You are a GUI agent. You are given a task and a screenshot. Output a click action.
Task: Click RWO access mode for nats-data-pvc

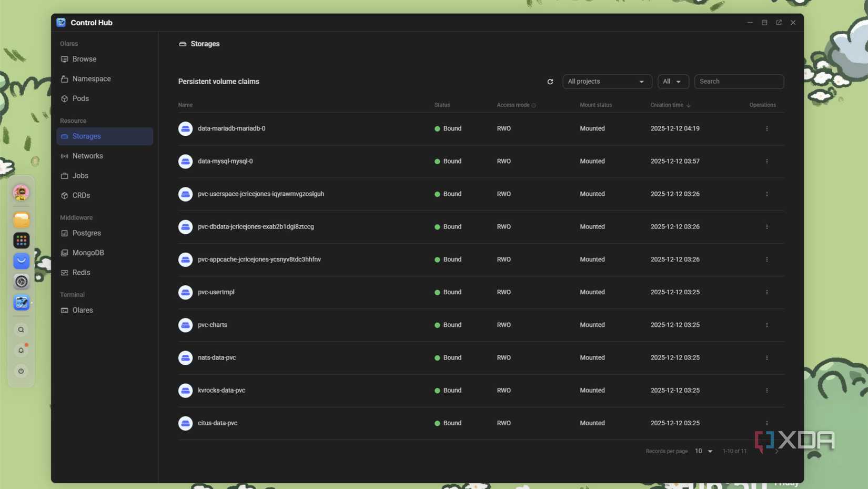tap(504, 357)
